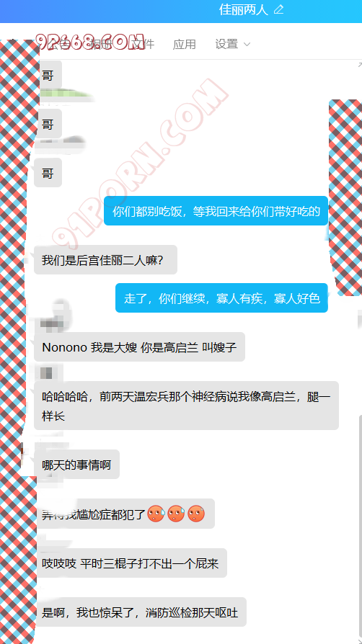The width and height of the screenshot is (362, 644).
Task: Click the message about 消防巡检那天呕吐
Action: (x=141, y=612)
